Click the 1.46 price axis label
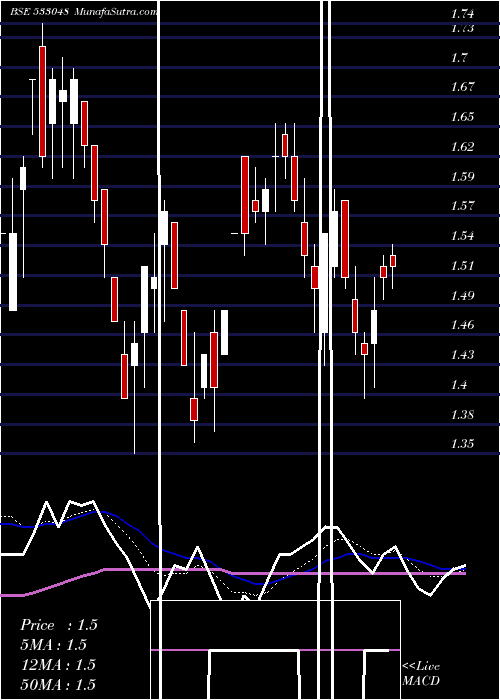 (x=462, y=325)
